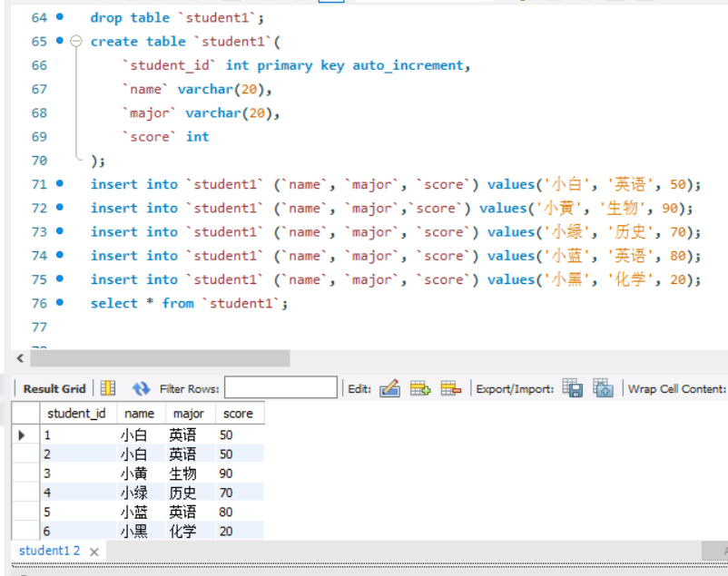Toggle the result grid form view icon
The height and width of the screenshot is (576, 728).
pos(108,388)
